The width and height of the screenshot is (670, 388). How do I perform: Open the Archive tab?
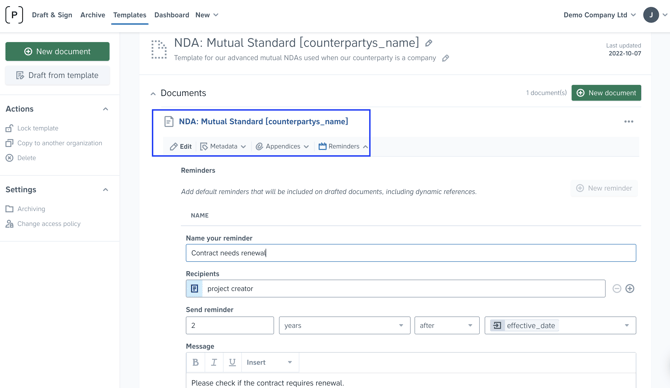(93, 15)
